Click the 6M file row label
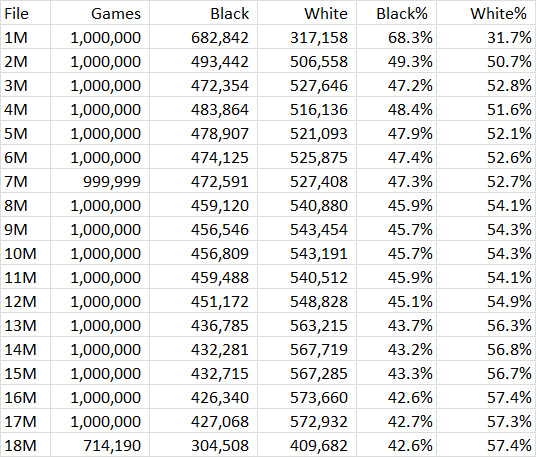The width and height of the screenshot is (536, 457). coord(26,157)
